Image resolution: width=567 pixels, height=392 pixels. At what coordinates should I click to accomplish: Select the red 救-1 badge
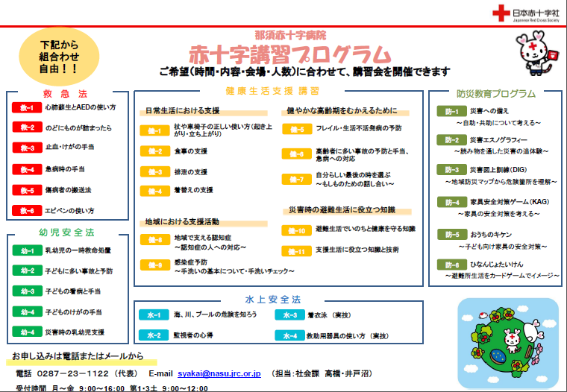coord(27,107)
